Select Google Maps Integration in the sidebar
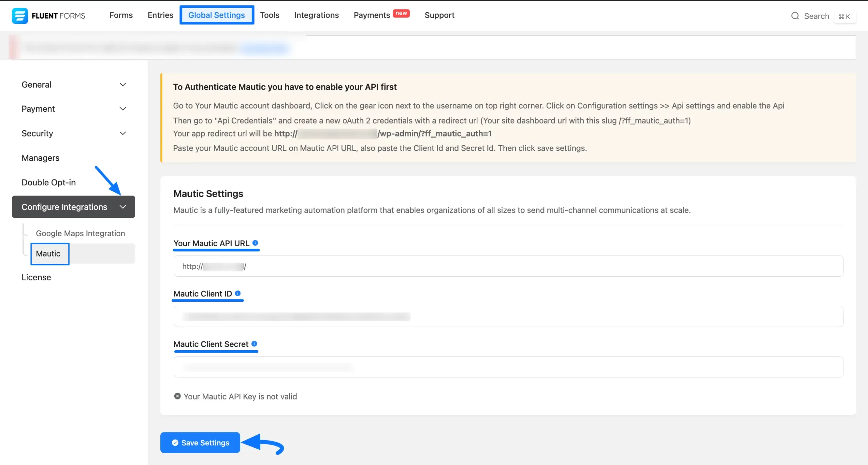 pyautogui.click(x=80, y=233)
